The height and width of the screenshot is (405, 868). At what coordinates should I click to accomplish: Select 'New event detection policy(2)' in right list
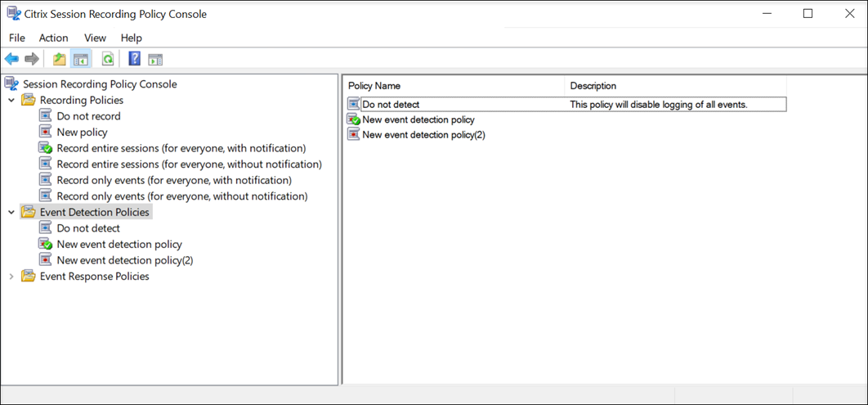423,135
